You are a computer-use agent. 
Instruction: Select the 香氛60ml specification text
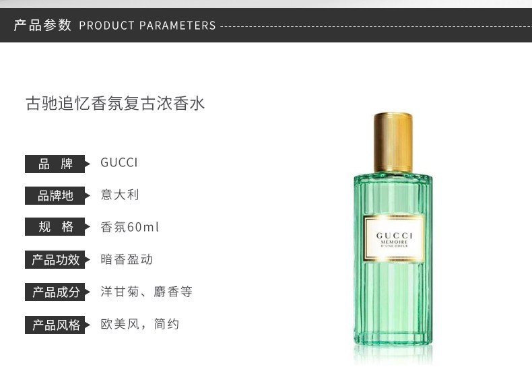[129, 227]
